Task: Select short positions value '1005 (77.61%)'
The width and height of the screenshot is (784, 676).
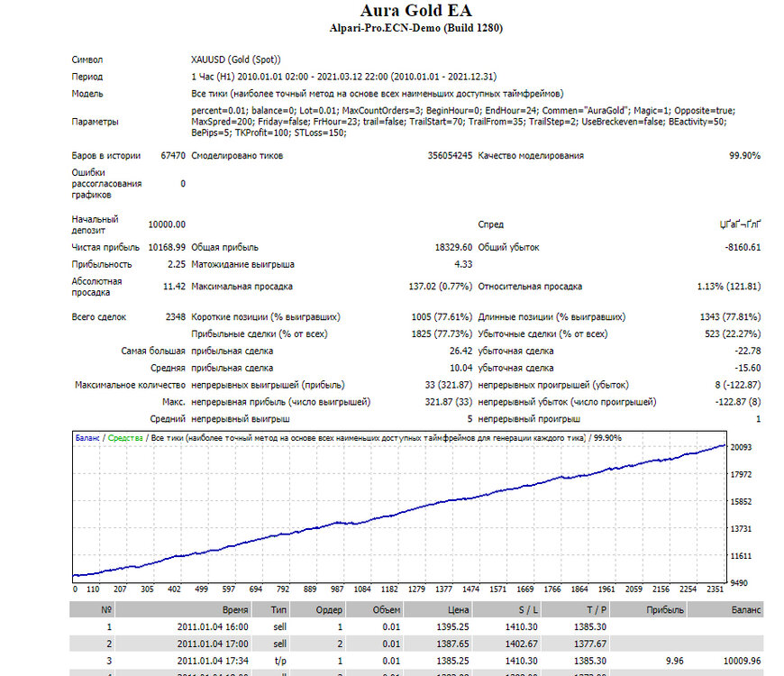Action: pyautogui.click(x=442, y=316)
